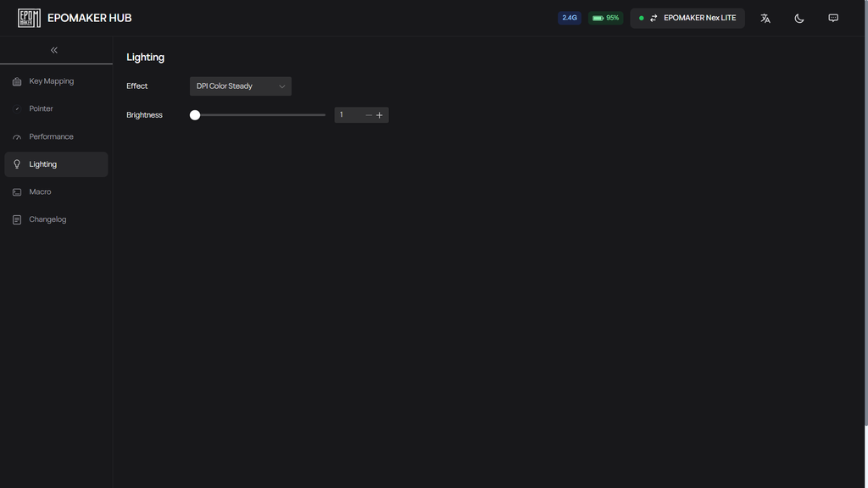Toggle dark mode with moon icon
Image resolution: width=868 pixels, height=488 pixels.
[798, 19]
